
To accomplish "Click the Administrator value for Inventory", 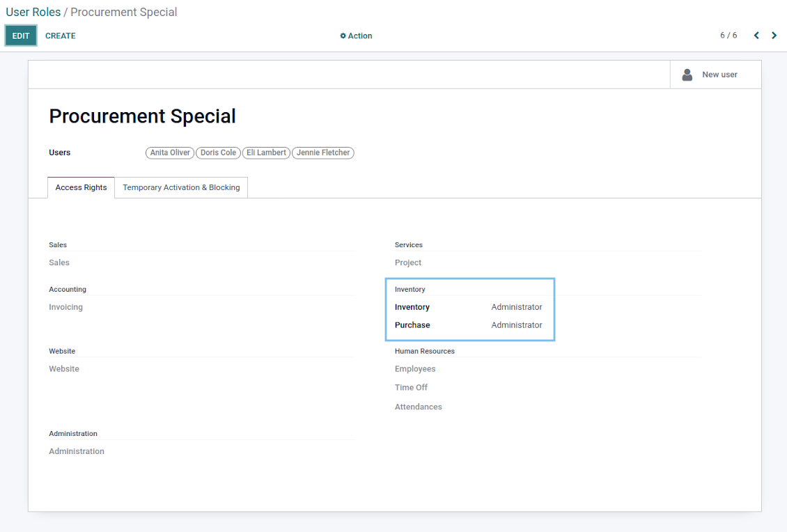I will pos(517,307).
